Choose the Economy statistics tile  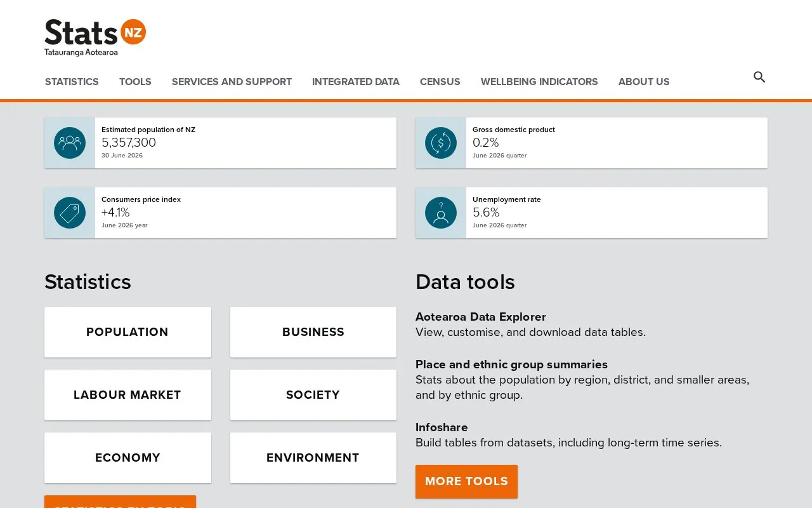point(128,458)
